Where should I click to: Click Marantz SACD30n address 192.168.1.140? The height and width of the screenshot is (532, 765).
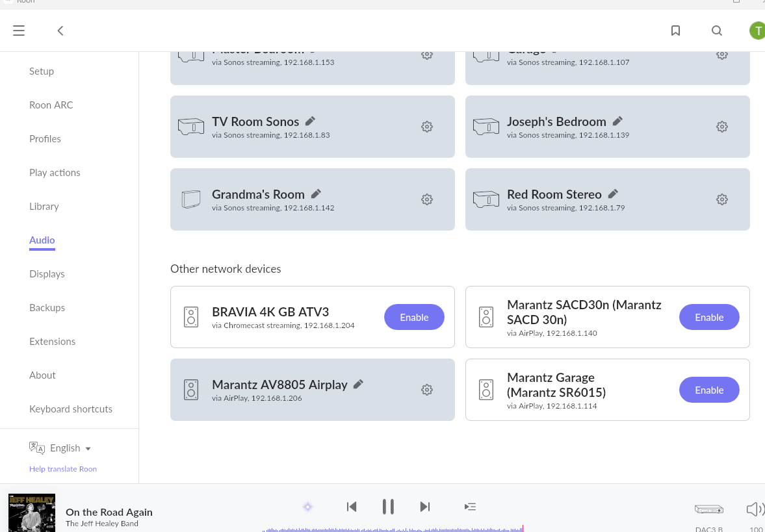[571, 333]
